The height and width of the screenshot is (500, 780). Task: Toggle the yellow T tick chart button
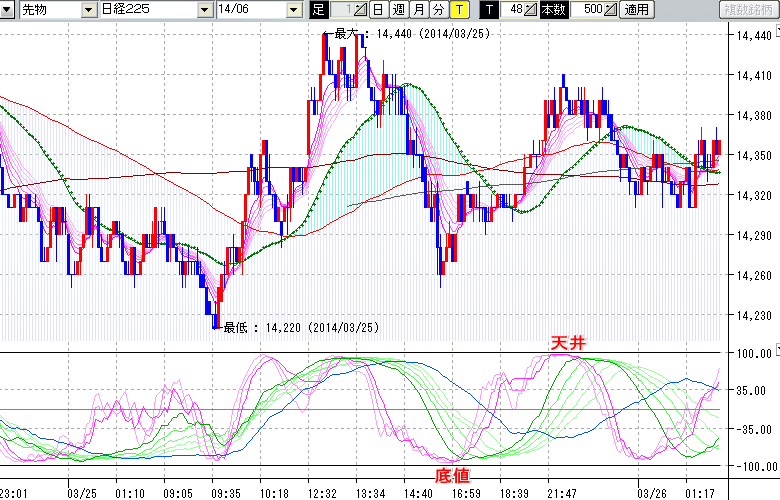(458, 10)
